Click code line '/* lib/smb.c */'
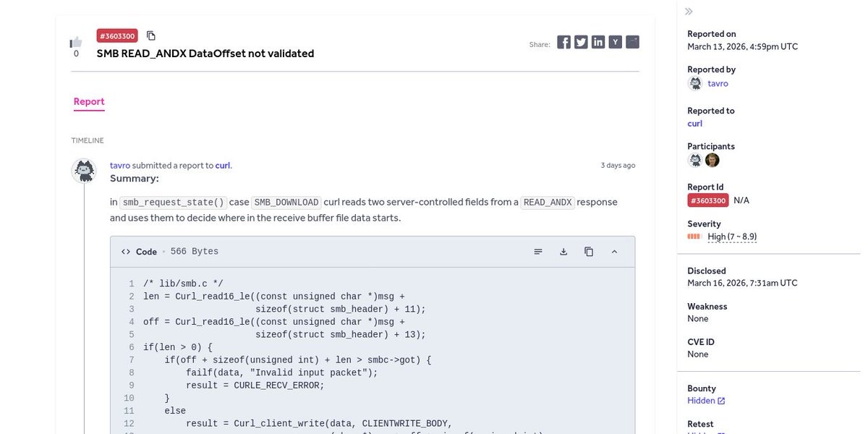Viewport: 868px width, 434px height. click(x=183, y=284)
